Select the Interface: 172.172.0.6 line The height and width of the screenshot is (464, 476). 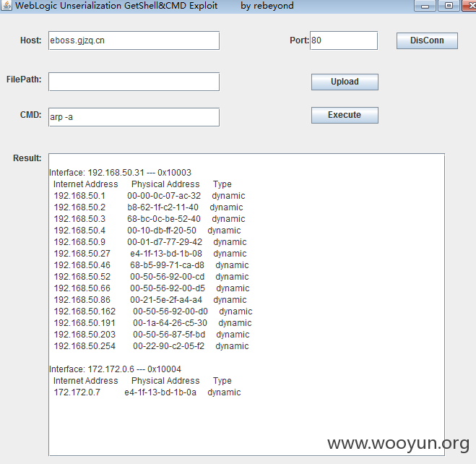pos(115,369)
